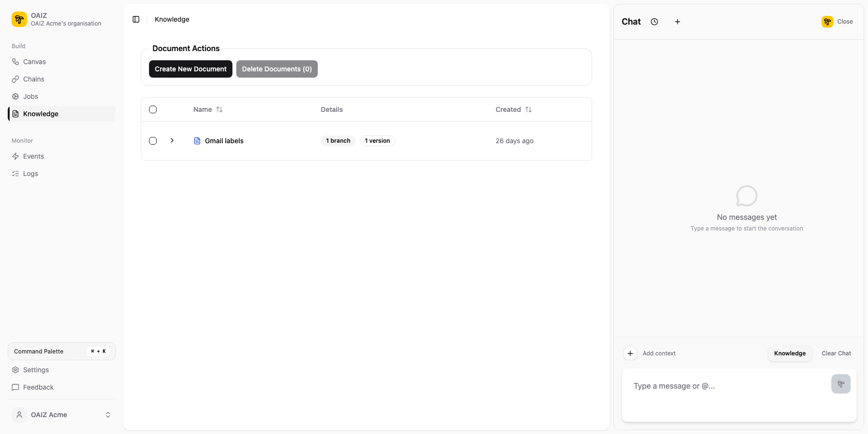Viewport: 868px width, 434px height.
Task: Clear the chat conversation
Action: (x=836, y=353)
